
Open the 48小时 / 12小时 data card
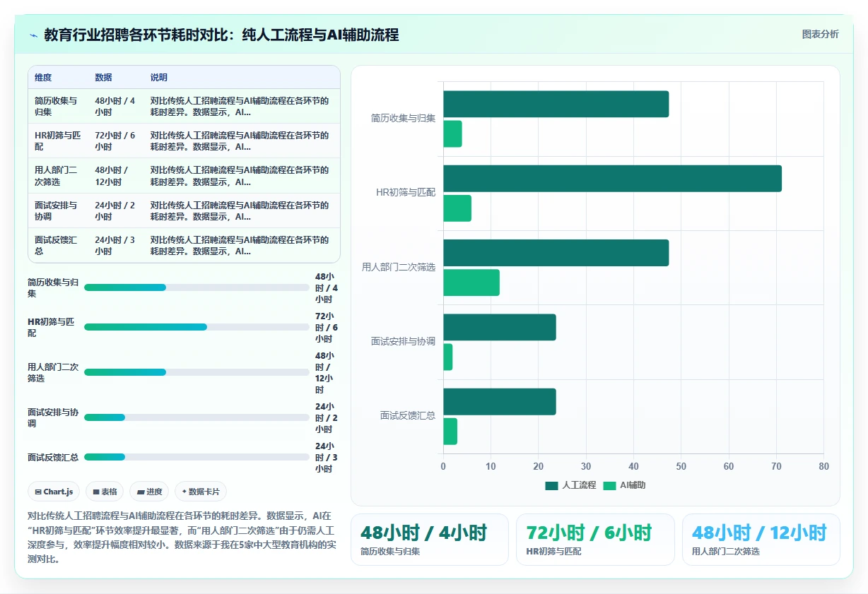tap(761, 540)
